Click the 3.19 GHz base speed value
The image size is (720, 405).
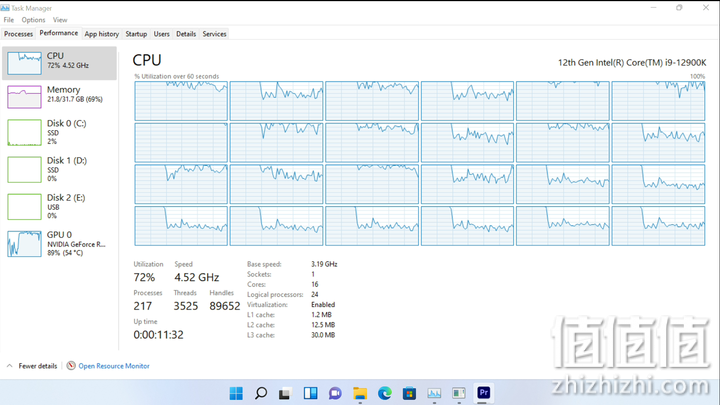click(x=324, y=264)
